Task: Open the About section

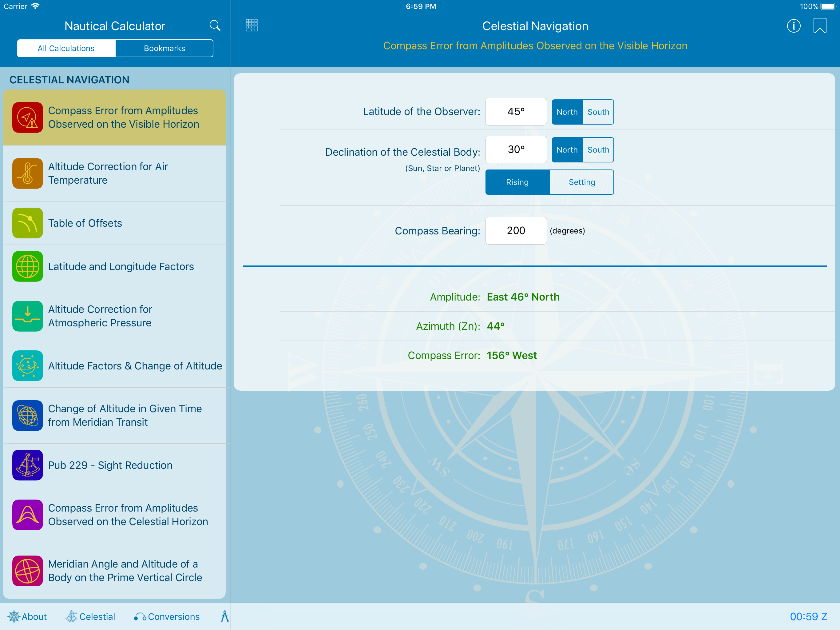Action: [x=27, y=616]
